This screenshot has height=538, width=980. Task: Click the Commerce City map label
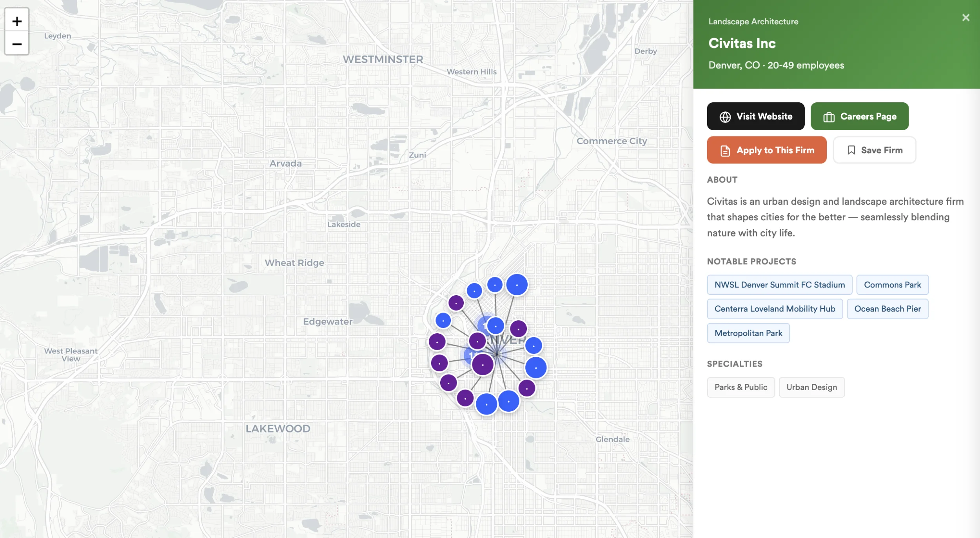tap(612, 142)
